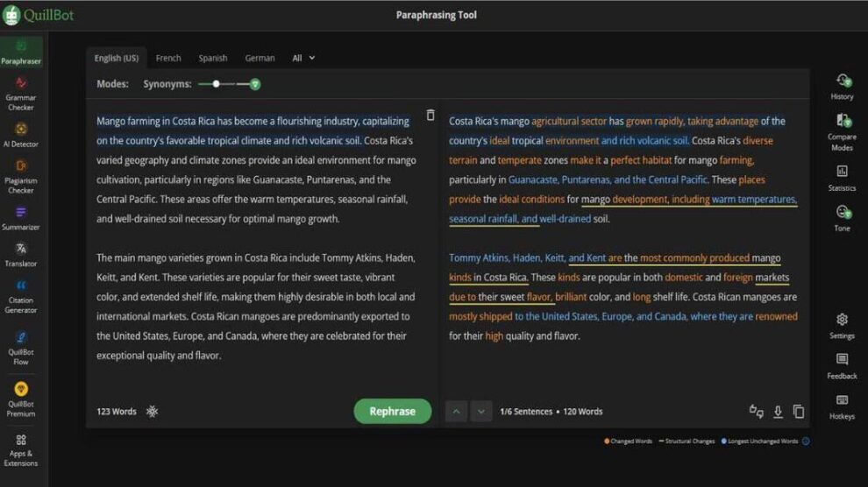
Task: Click the orange word 'agricultural sector' in output
Action: 569,121
